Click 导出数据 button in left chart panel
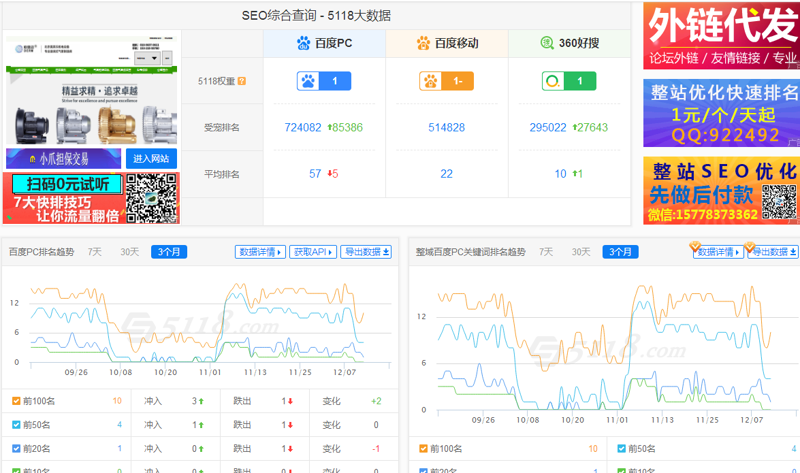800x473 pixels. coord(366,252)
